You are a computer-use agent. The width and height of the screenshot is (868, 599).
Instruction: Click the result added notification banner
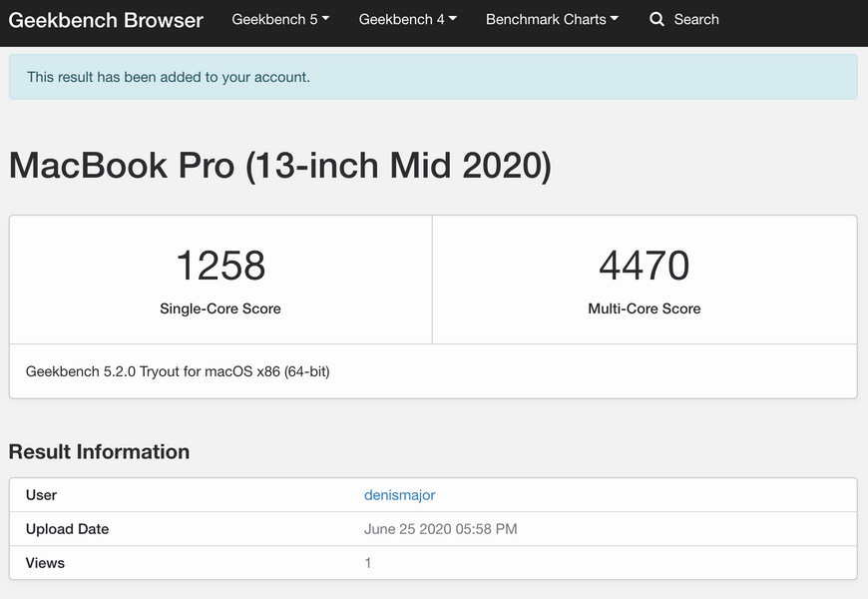click(433, 77)
